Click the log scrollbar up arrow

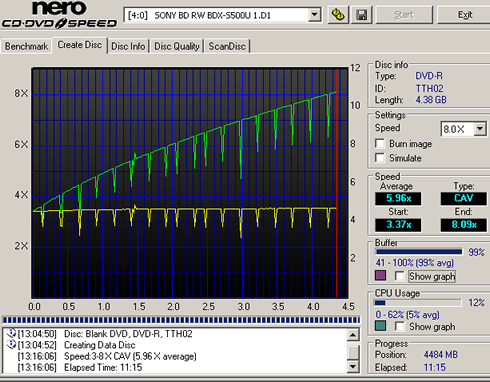coord(353,334)
